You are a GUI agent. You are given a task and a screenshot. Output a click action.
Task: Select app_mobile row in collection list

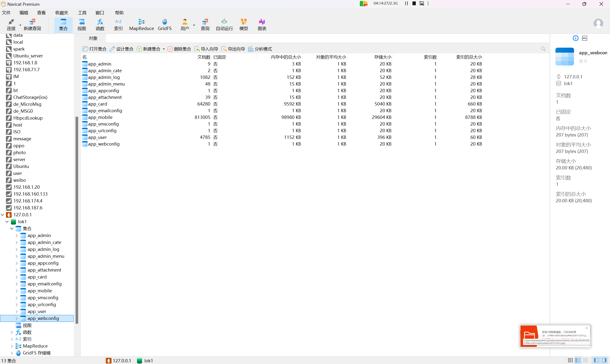click(282, 117)
